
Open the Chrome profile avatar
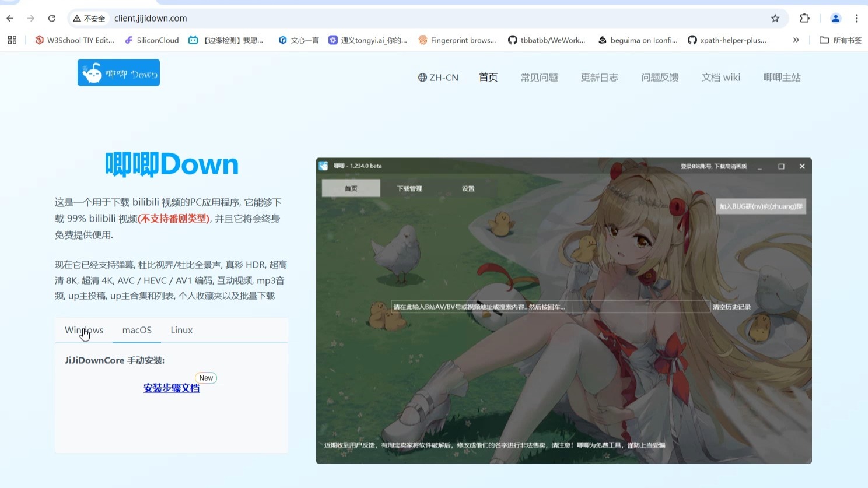pyautogui.click(x=835, y=18)
